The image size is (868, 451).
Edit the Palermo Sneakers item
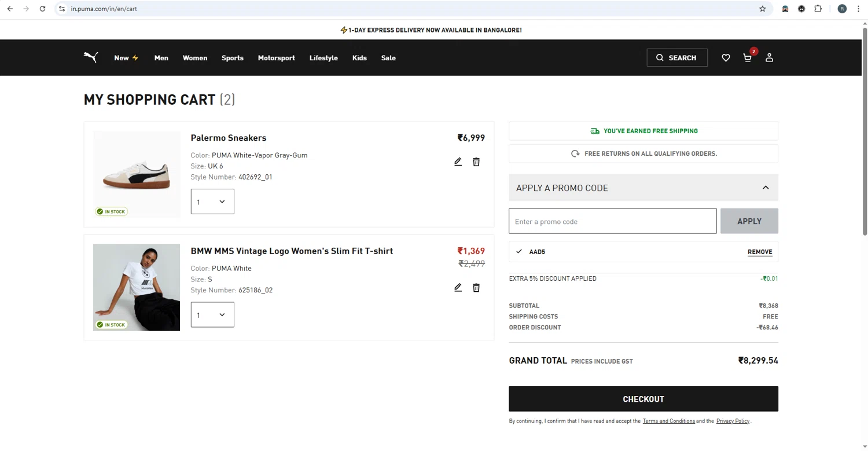(x=458, y=162)
